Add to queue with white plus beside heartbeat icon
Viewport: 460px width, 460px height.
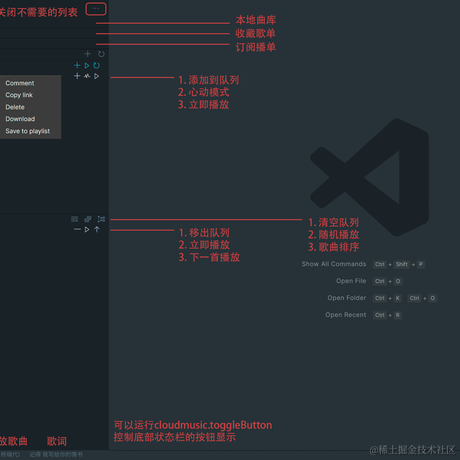point(77,76)
